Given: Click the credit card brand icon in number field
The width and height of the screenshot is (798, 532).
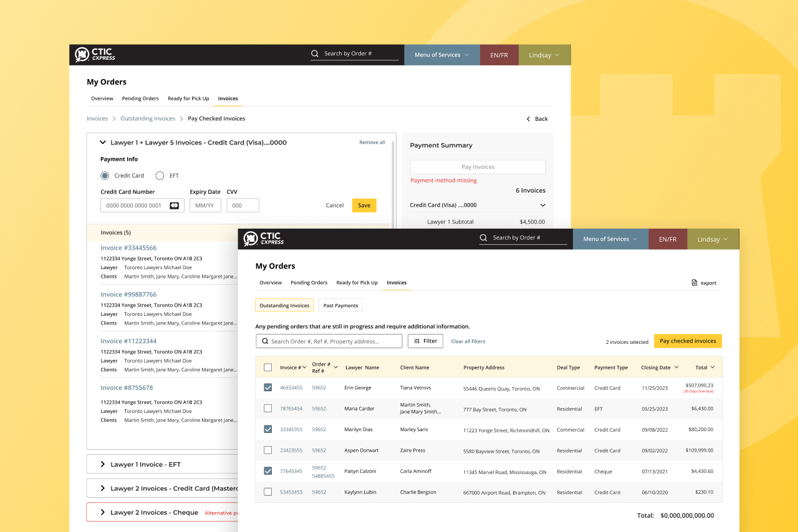Looking at the screenshot, I should [174, 206].
